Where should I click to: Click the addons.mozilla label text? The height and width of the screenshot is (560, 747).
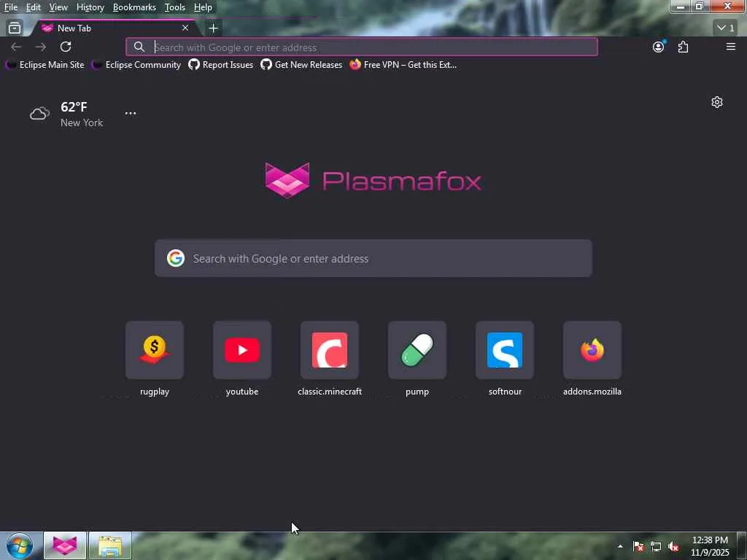click(592, 392)
